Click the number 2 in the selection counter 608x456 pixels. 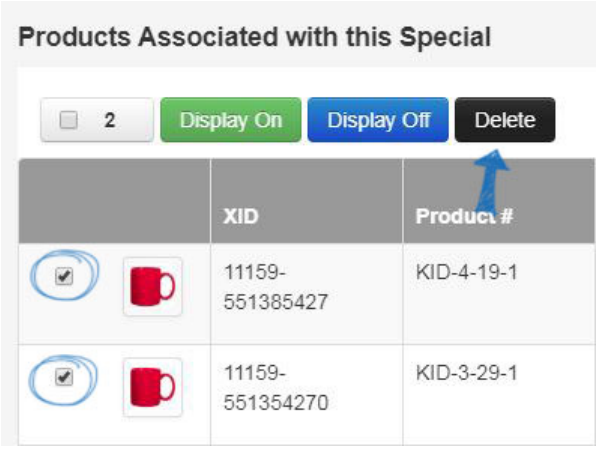(x=111, y=122)
